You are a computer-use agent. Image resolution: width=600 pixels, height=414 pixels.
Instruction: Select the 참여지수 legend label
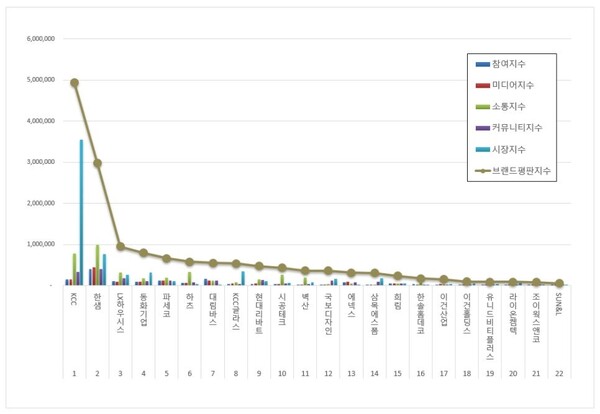508,64
